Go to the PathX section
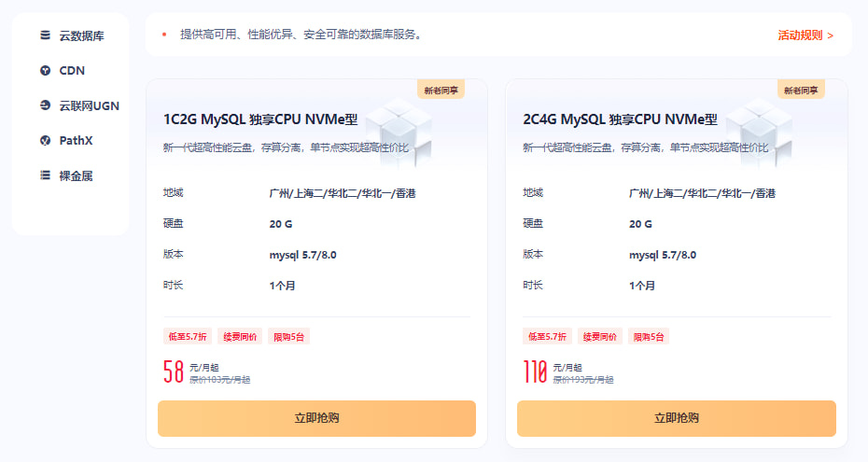The image size is (868, 462). pyautogui.click(x=76, y=141)
